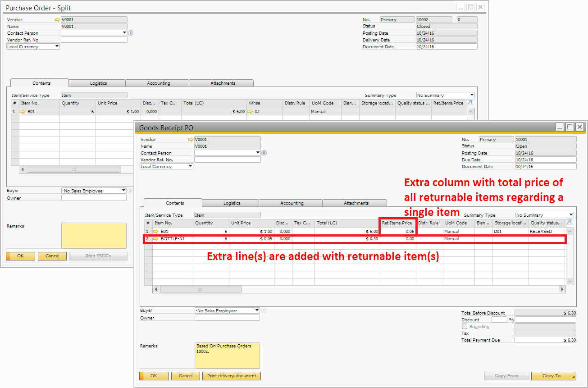Click the B01 item link arrow in Goods Receipt PO
This screenshot has height=388, width=588.
point(157,231)
